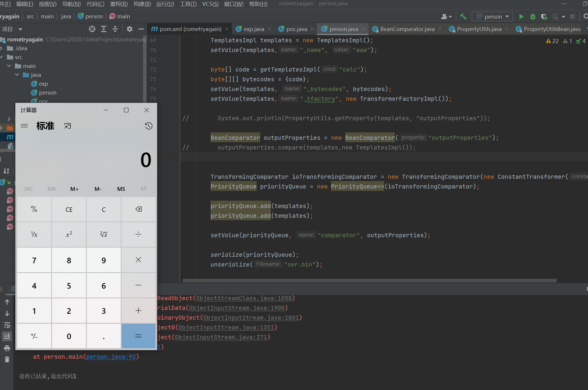Click select opened file target icon
The image size is (588, 390).
click(x=92, y=29)
